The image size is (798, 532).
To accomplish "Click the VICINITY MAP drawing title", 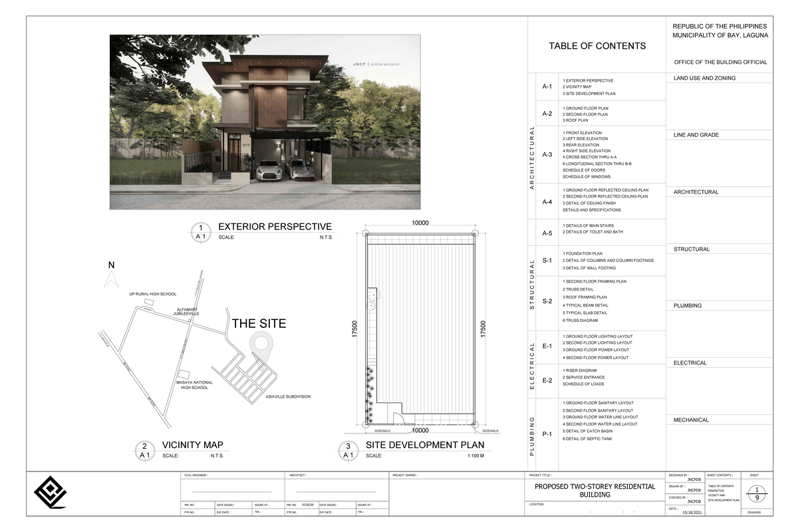I will tap(192, 445).
